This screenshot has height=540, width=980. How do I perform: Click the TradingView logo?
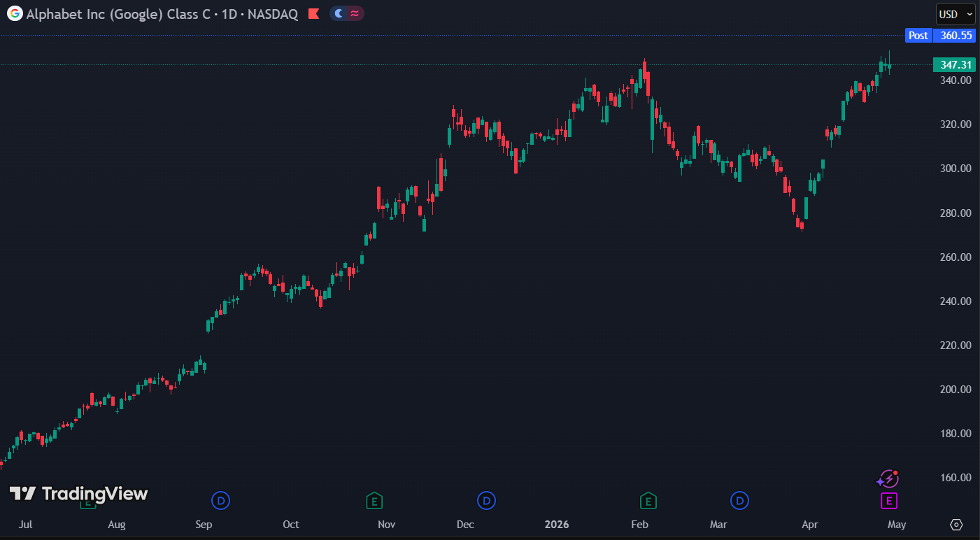point(78,494)
